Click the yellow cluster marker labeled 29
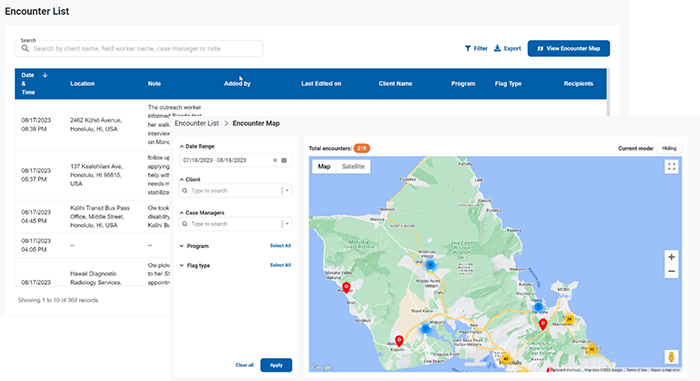The width and height of the screenshot is (700, 381). coord(569,319)
